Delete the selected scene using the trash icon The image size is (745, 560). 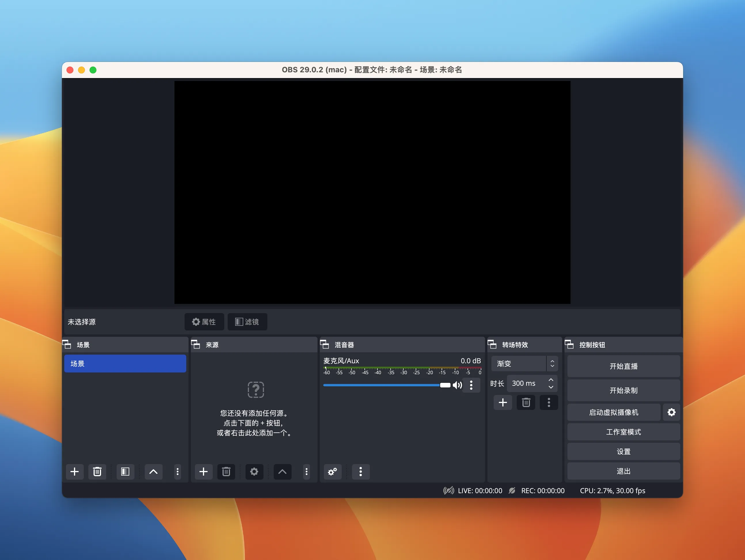pos(97,472)
